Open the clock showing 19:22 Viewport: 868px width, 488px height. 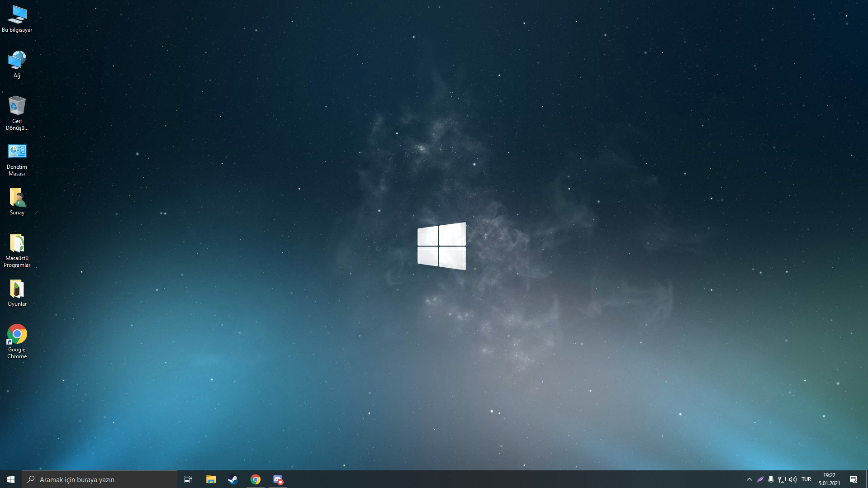point(830,479)
